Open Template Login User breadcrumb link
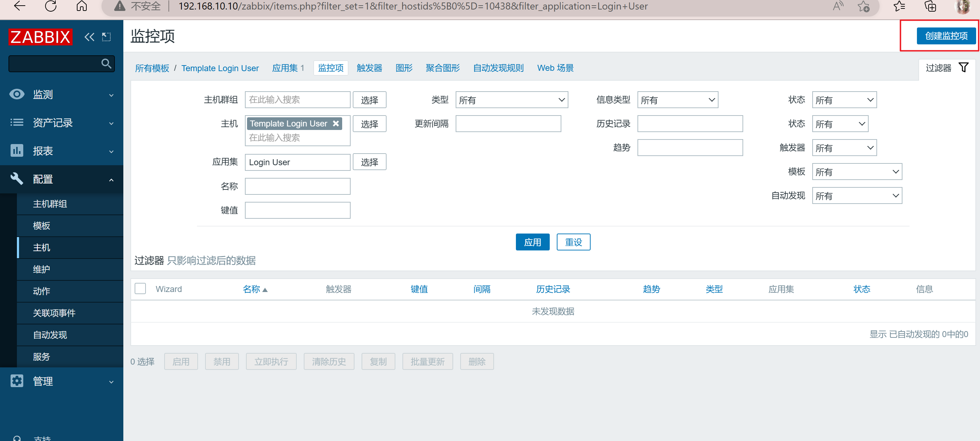This screenshot has height=441, width=980. pyautogui.click(x=220, y=68)
